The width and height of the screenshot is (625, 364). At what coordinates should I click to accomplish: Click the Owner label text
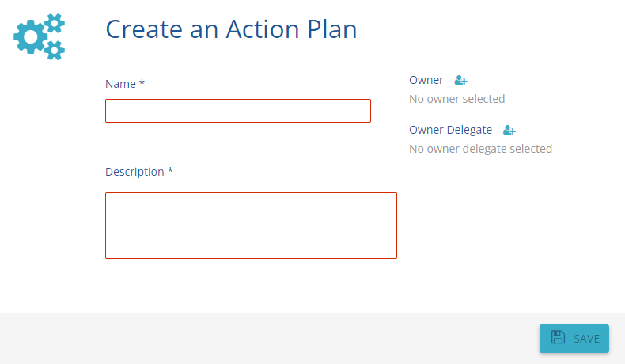click(x=426, y=80)
